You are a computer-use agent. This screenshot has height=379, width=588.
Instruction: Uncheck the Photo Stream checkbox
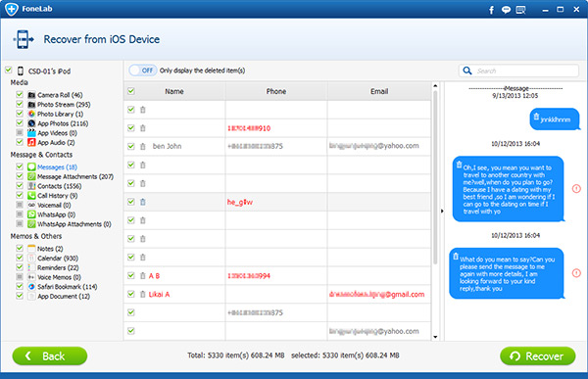click(x=20, y=104)
